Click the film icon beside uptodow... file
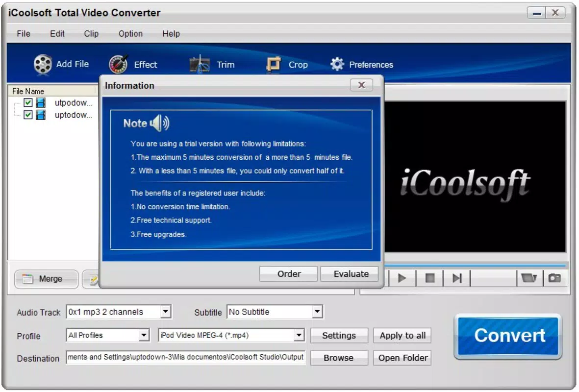This screenshot has width=579, height=392. click(x=41, y=115)
